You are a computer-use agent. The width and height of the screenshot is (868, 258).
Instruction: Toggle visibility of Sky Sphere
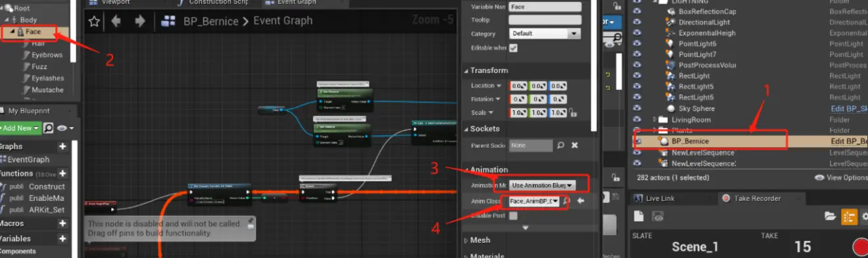click(x=637, y=108)
